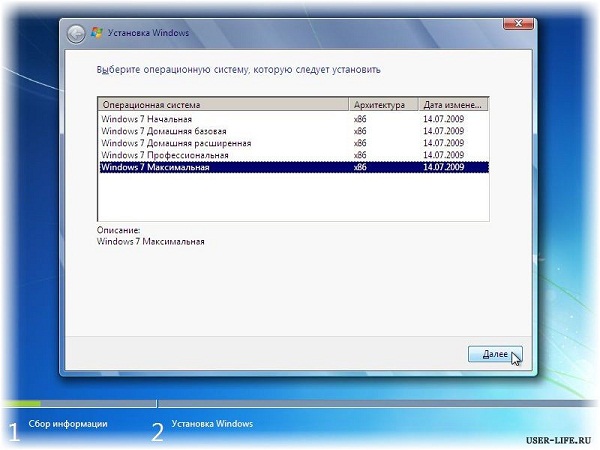This screenshot has height=450, width=600.
Task: Click x86 cell in Профессиональная row
Action: click(x=360, y=155)
